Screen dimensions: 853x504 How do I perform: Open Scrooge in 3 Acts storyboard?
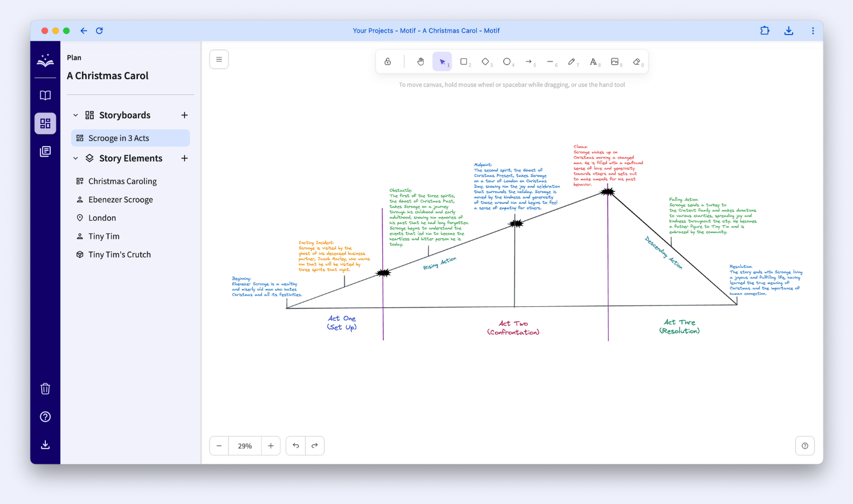tap(130, 138)
